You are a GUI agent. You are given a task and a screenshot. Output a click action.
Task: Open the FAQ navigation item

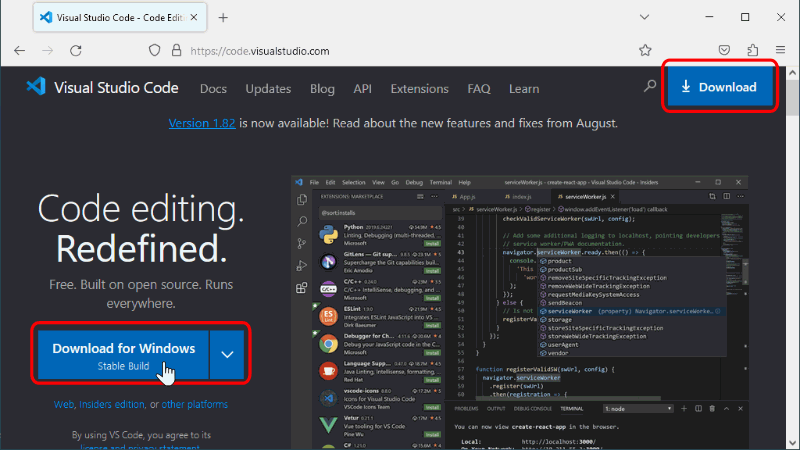pyautogui.click(x=479, y=89)
